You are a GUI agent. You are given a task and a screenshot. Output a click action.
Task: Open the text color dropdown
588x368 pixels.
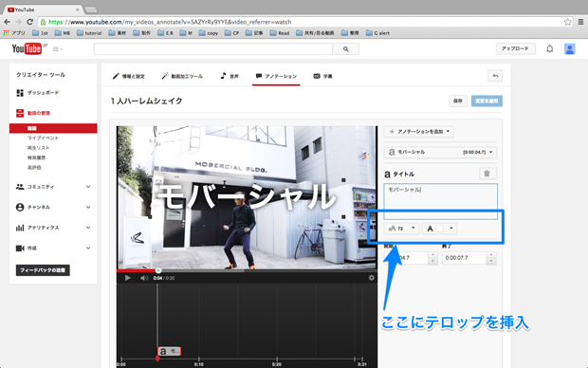click(x=439, y=228)
